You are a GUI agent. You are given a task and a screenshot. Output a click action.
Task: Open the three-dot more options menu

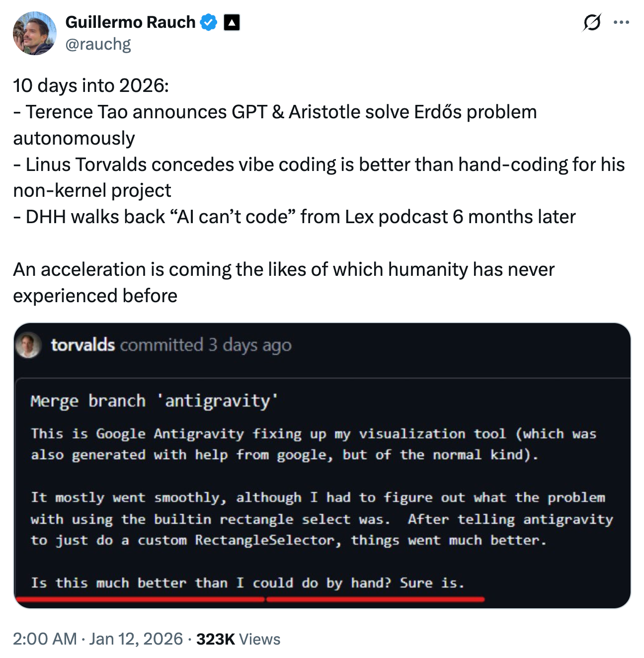click(621, 22)
